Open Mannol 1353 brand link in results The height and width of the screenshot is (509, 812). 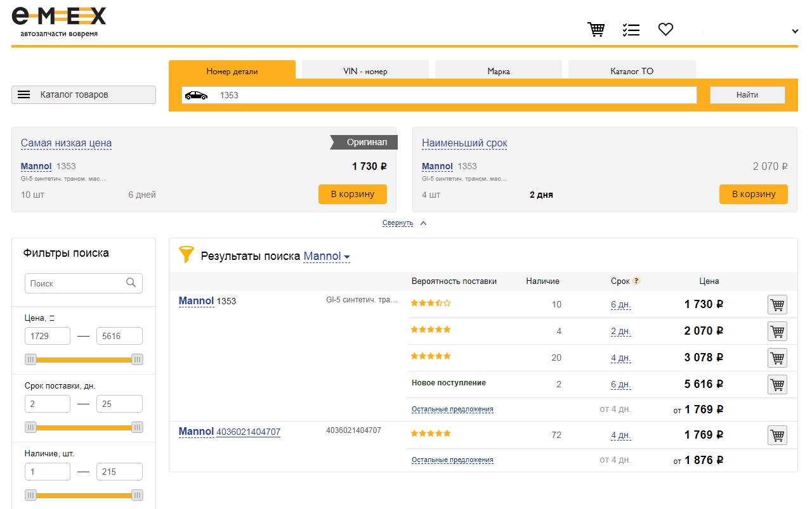(196, 300)
